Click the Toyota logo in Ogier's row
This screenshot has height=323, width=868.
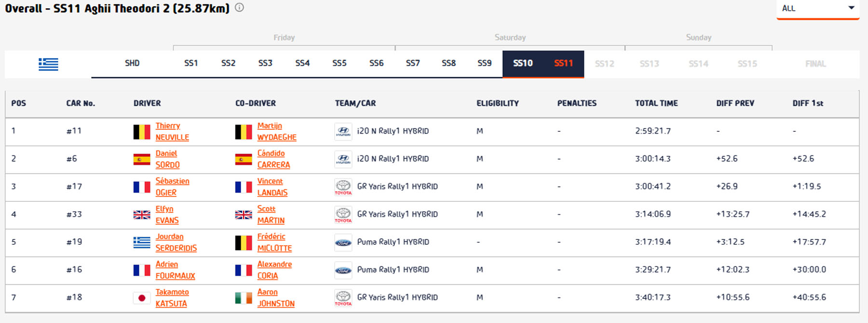pos(343,187)
